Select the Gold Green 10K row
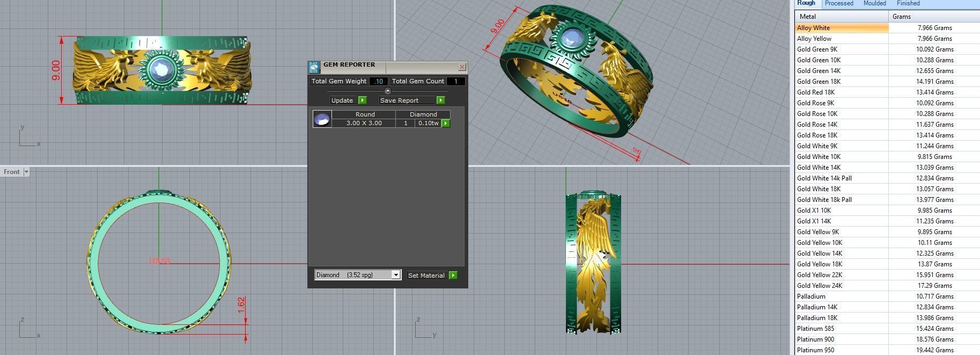Viewport: 980px width, 355px height. (887, 60)
